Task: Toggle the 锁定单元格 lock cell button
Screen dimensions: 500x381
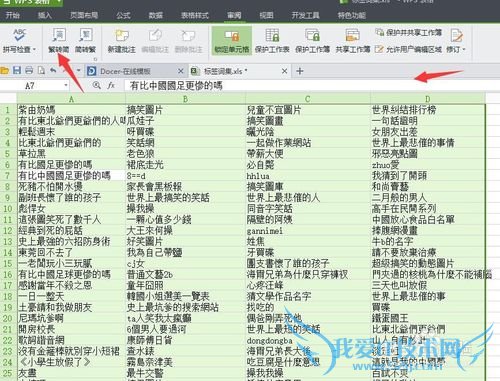Action: pyautogui.click(x=232, y=40)
